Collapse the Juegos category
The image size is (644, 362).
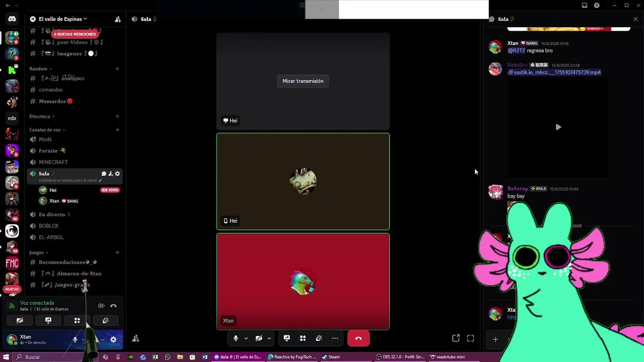click(x=39, y=252)
